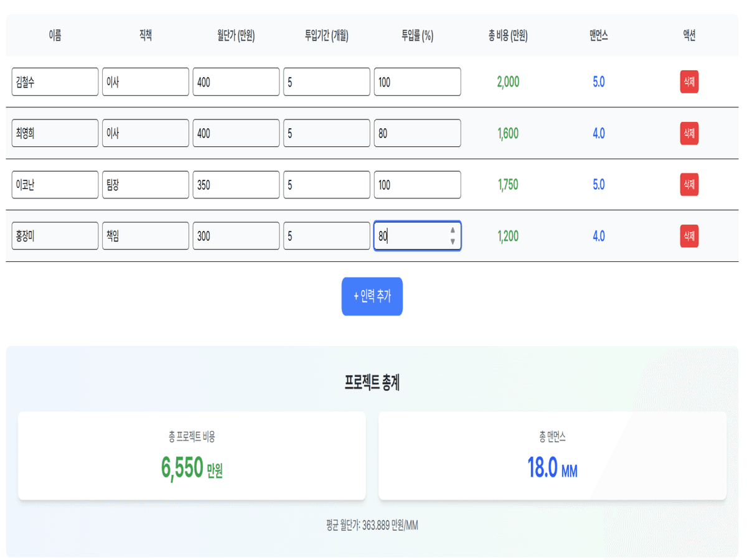747x560 pixels.
Task: Click the 총 맨먼스 summary card
Action: point(552,455)
